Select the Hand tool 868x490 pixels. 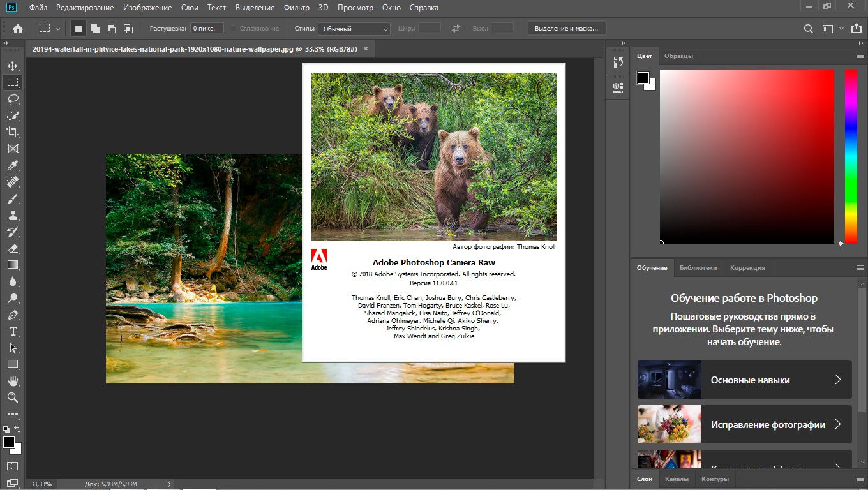click(13, 381)
